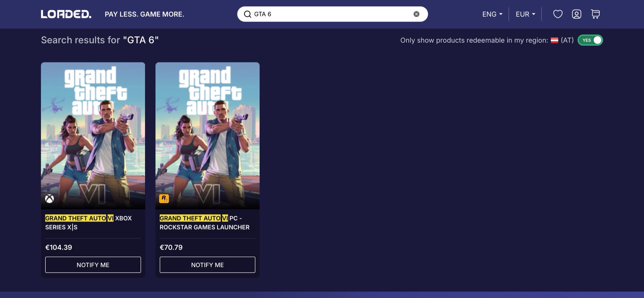
Task: Click the Rockstar Games platform icon
Action: [x=164, y=198]
